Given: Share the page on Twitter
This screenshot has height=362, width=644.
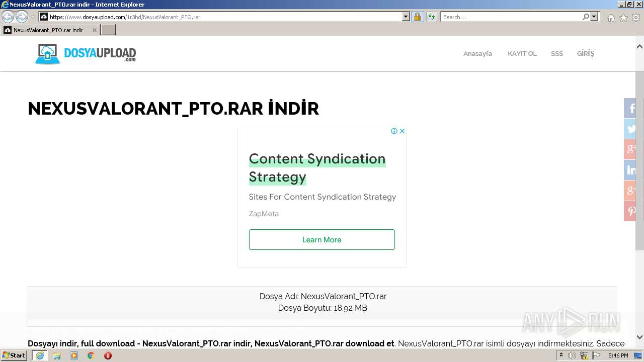Looking at the screenshot, I should click(x=630, y=129).
